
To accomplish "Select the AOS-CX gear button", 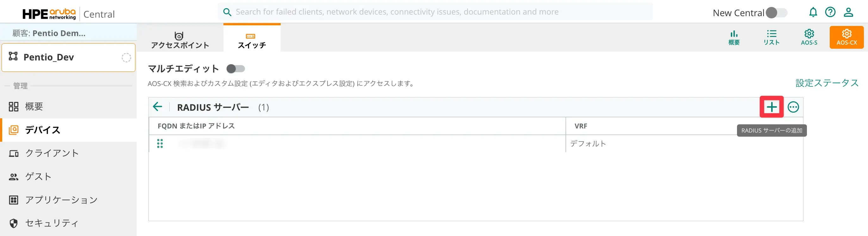I will tap(846, 37).
